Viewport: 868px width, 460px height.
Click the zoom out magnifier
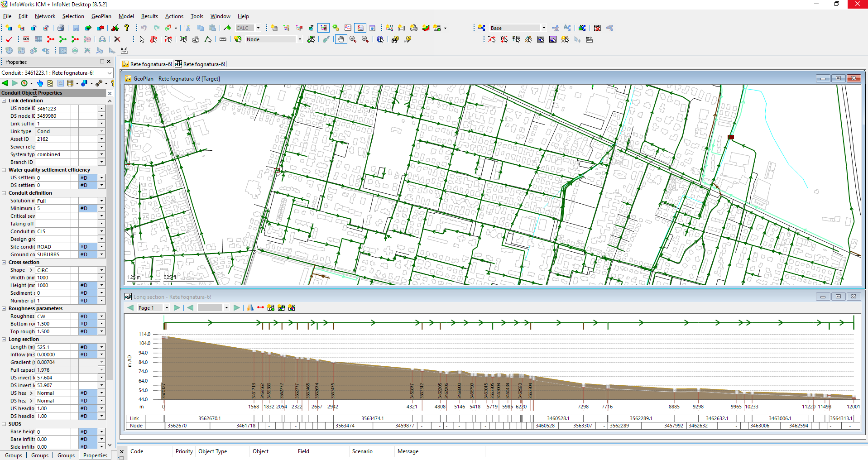pyautogui.click(x=365, y=39)
